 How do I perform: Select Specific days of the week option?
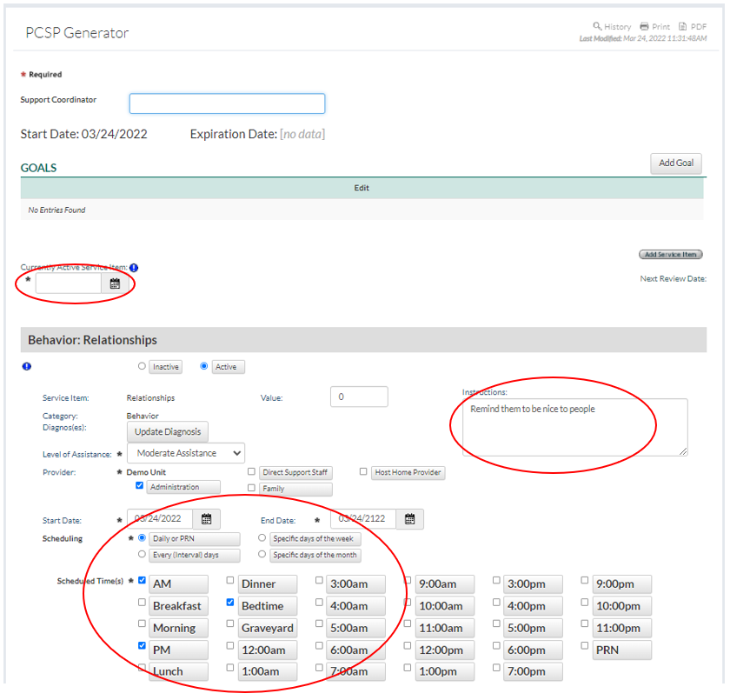(x=262, y=538)
